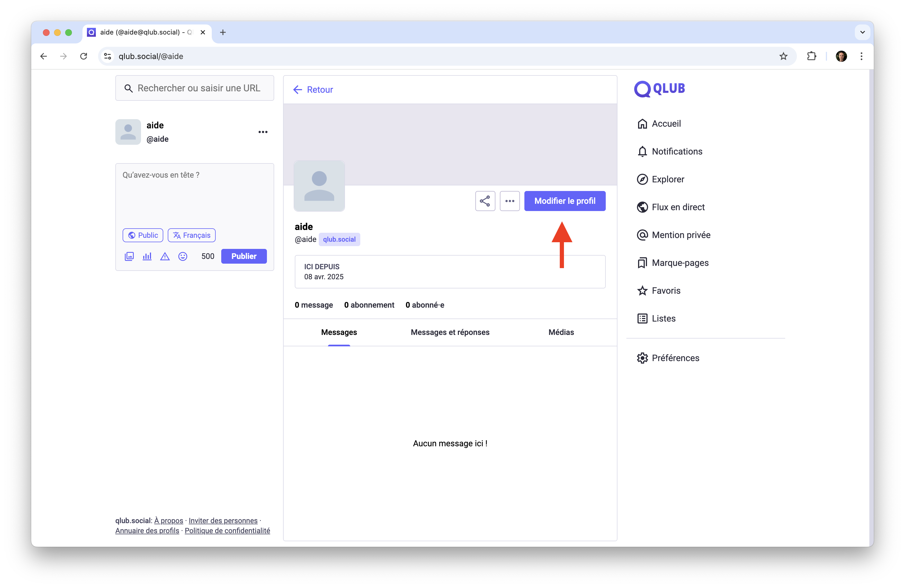Click the Accueil home icon
905x588 pixels.
tap(642, 124)
